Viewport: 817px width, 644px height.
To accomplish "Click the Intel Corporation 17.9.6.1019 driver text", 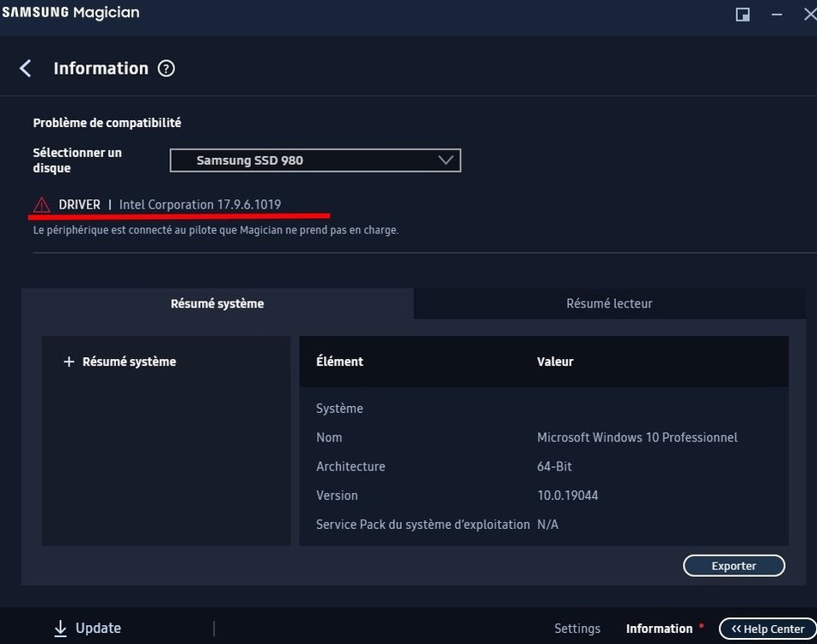I will coord(200,204).
